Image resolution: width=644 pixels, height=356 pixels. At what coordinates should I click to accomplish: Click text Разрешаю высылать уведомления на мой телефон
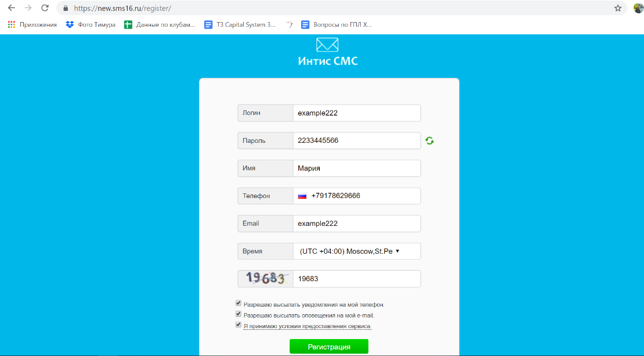pos(314,305)
